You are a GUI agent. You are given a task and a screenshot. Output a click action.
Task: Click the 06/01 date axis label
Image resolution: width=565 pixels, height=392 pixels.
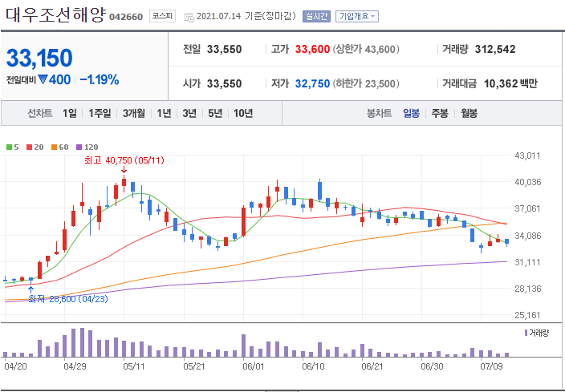pos(254,366)
